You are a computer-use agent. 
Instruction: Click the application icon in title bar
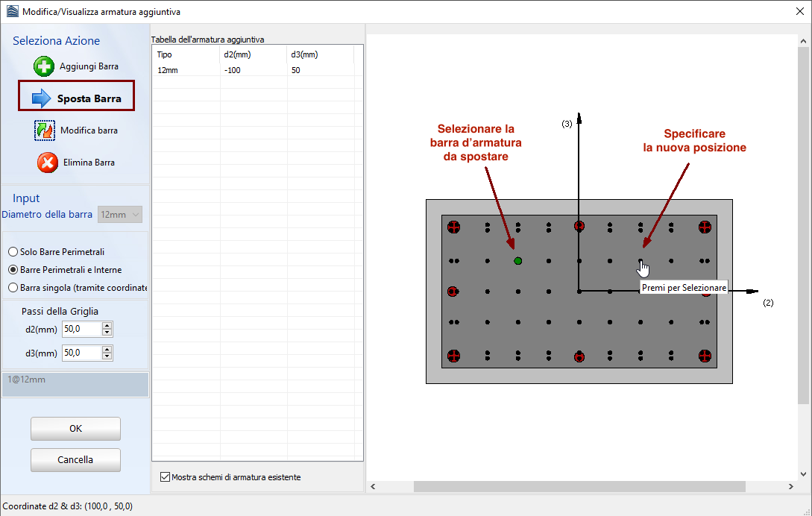(x=12, y=12)
